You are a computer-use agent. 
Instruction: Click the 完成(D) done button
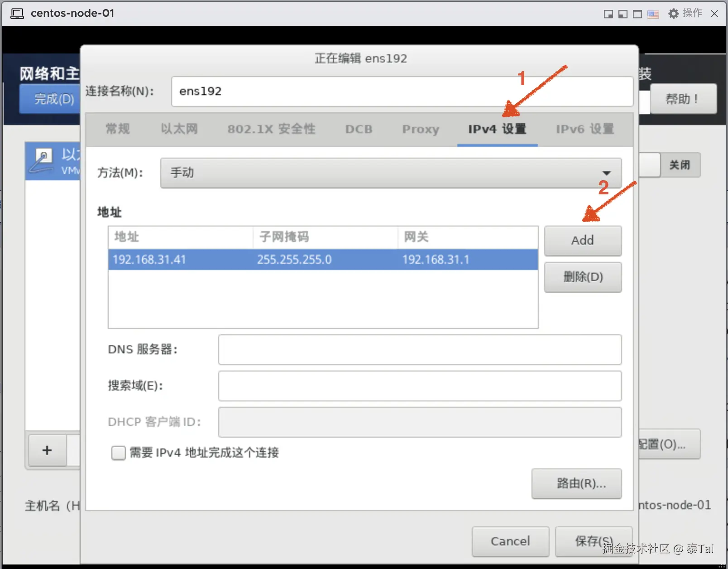coord(50,99)
